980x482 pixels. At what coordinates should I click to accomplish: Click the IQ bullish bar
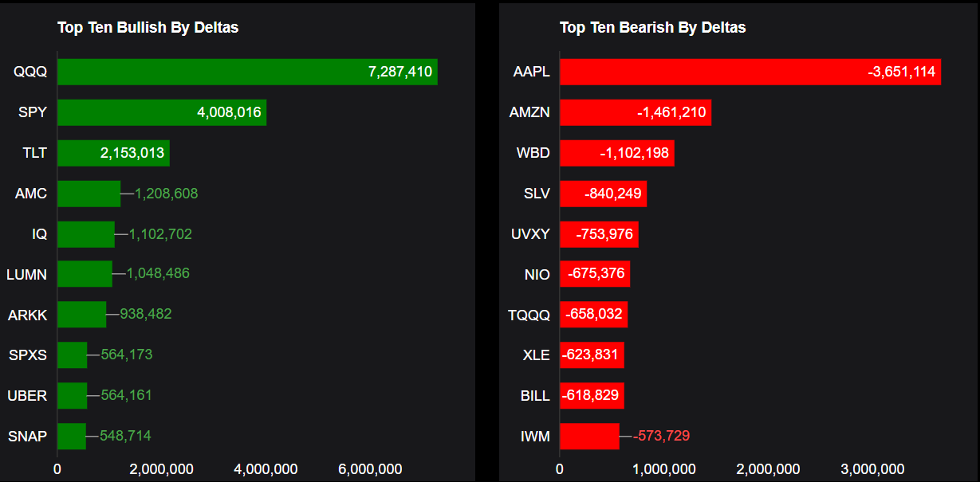tap(86, 234)
